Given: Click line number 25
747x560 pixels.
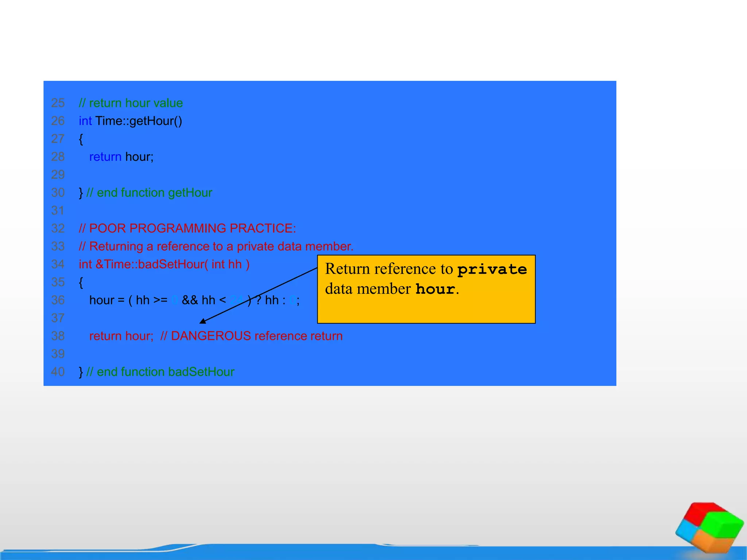Looking at the screenshot, I should [58, 103].
